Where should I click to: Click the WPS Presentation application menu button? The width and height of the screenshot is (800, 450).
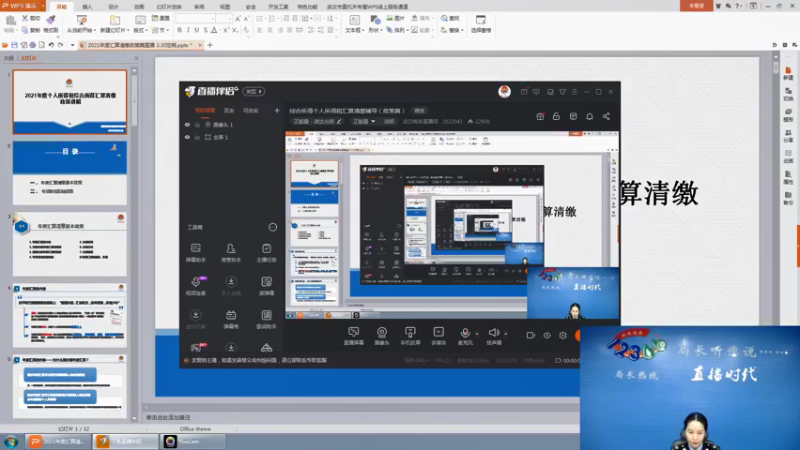click(23, 6)
